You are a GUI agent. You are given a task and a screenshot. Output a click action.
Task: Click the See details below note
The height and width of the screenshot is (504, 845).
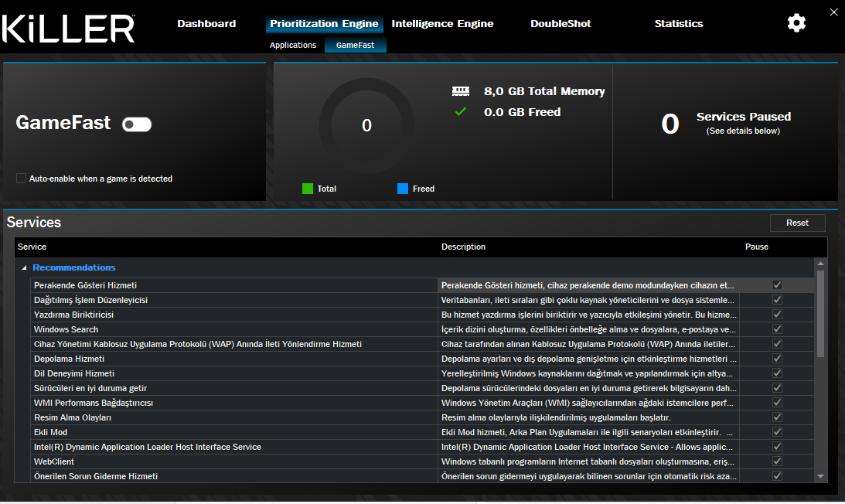tap(743, 131)
